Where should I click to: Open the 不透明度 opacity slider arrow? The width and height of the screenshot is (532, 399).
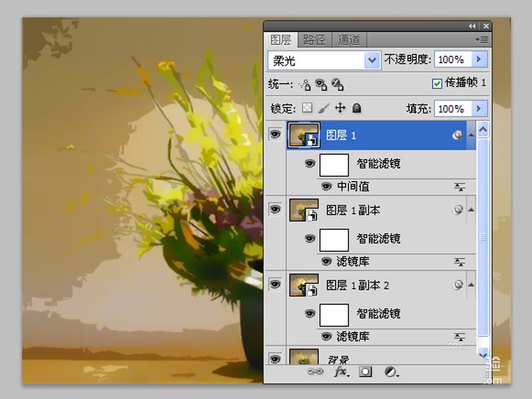click(x=480, y=60)
